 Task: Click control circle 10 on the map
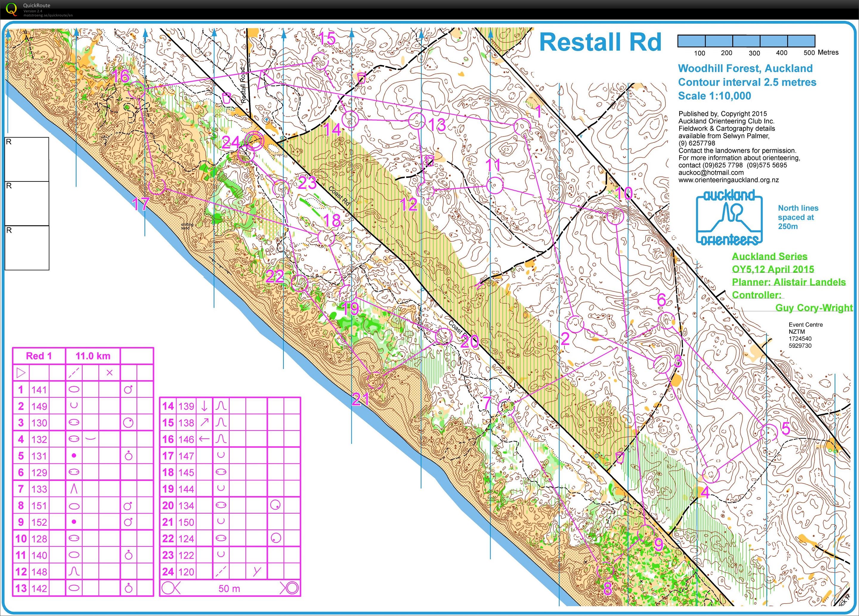(615, 217)
